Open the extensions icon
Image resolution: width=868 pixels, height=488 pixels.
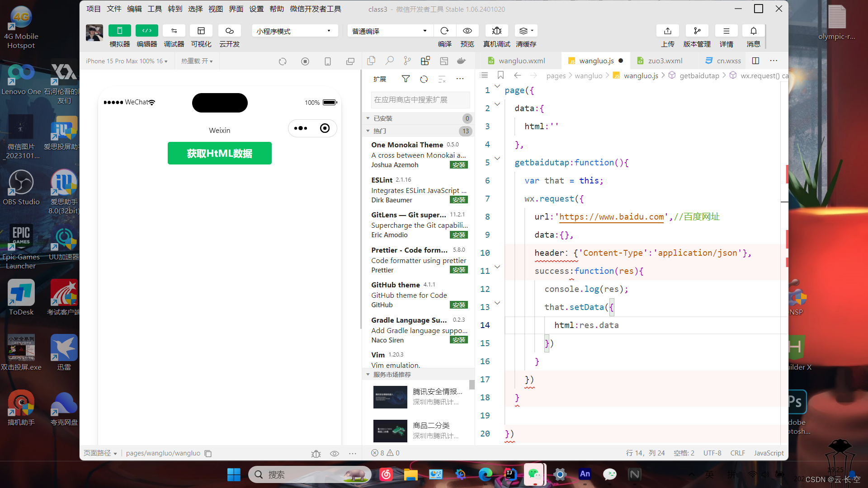[425, 61]
